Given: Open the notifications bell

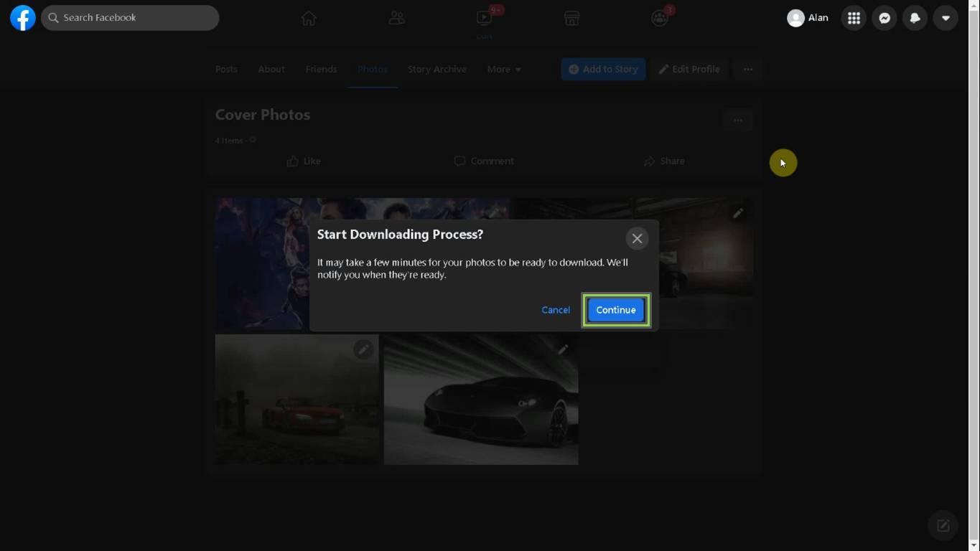Looking at the screenshot, I should pyautogui.click(x=915, y=18).
